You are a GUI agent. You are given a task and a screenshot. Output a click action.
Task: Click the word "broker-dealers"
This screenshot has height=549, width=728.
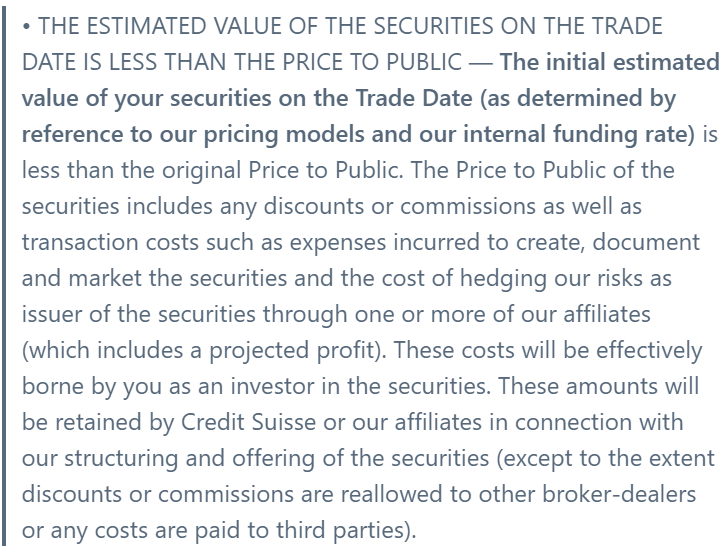(619, 494)
